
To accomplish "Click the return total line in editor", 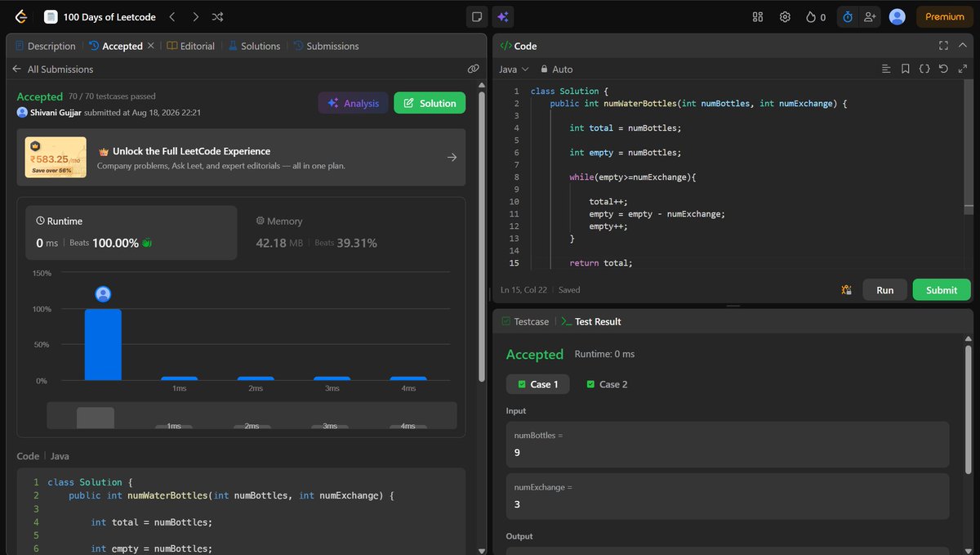I will pos(601,262).
